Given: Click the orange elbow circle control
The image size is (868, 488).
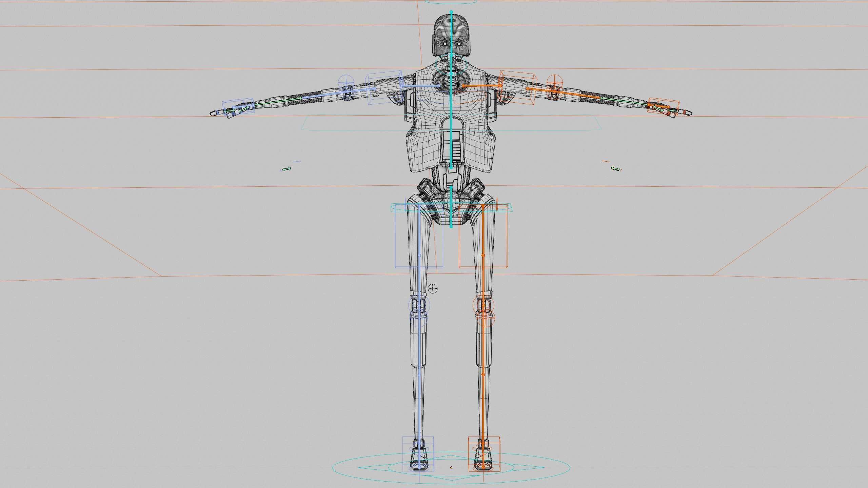Looking at the screenshot, I should pyautogui.click(x=555, y=82).
